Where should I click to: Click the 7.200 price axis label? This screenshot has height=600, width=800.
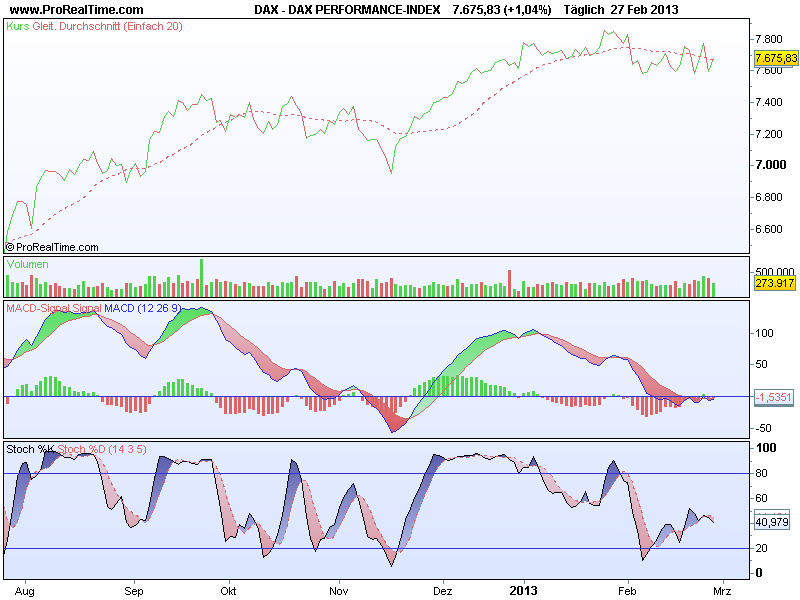[x=769, y=134]
